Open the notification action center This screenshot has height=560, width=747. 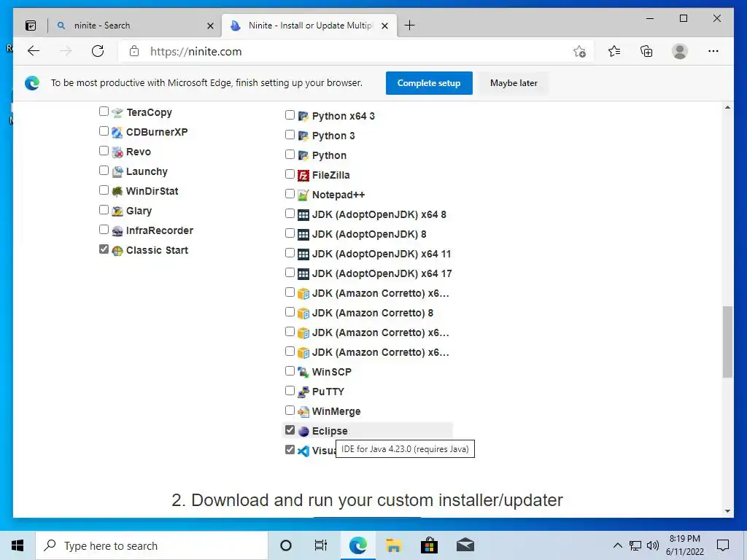[723, 545]
